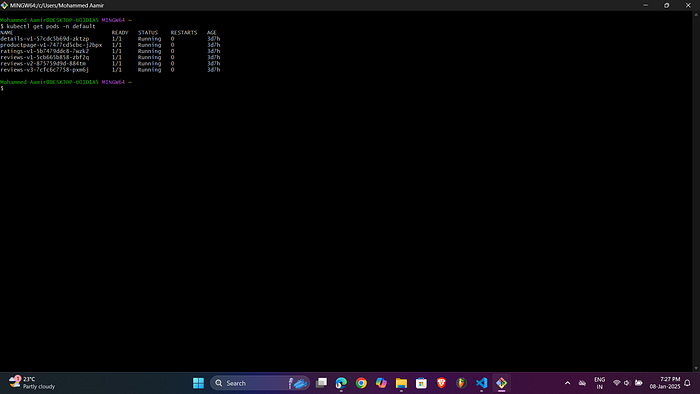
Task: Open the notification bell icon
Action: click(688, 383)
